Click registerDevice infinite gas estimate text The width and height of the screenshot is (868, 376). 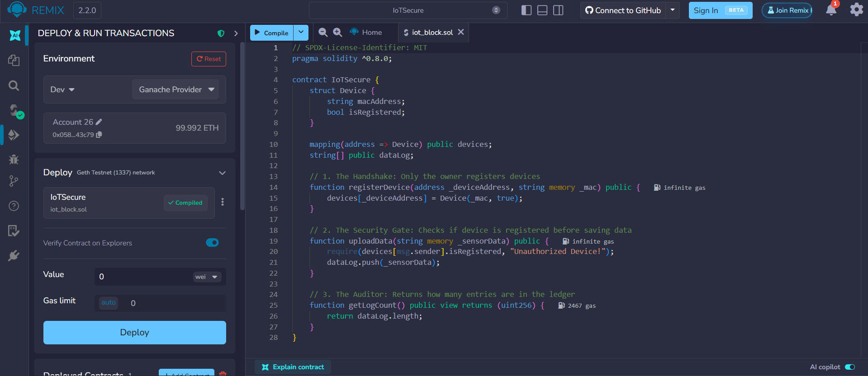tap(684, 188)
